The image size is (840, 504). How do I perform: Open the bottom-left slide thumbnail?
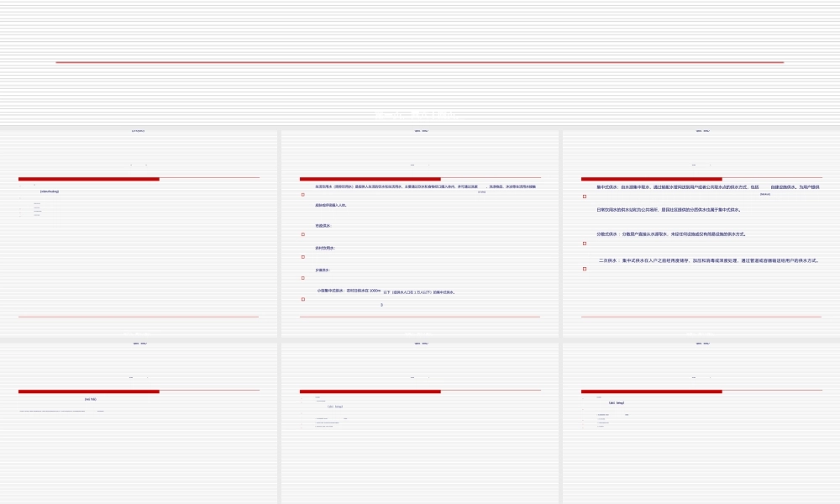(x=139, y=420)
